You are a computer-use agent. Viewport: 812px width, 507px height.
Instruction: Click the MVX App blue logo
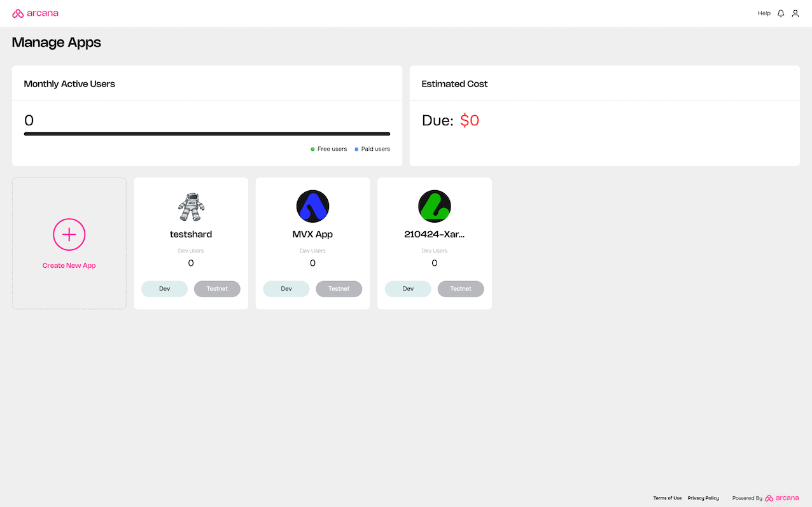click(x=312, y=206)
